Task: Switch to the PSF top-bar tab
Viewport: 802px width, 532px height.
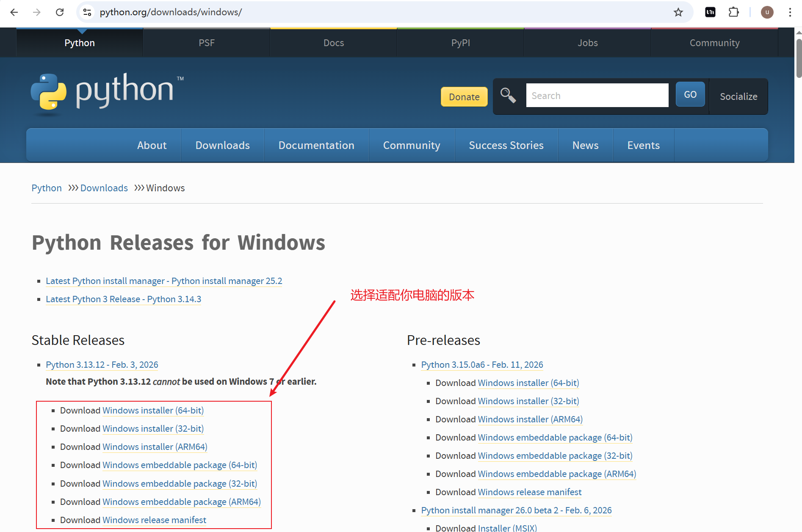Action: coord(207,43)
